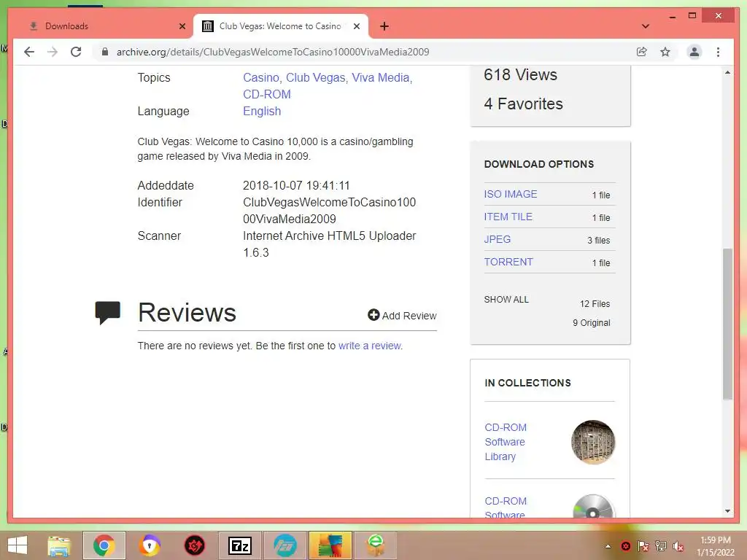
Task: Open the Casino topic link
Action: [x=261, y=77]
